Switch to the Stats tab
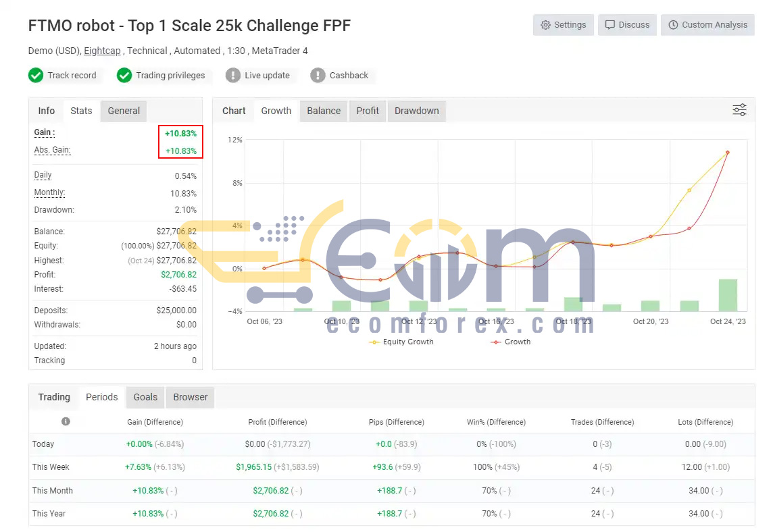Screen dimensions: 773x532 (x=81, y=111)
